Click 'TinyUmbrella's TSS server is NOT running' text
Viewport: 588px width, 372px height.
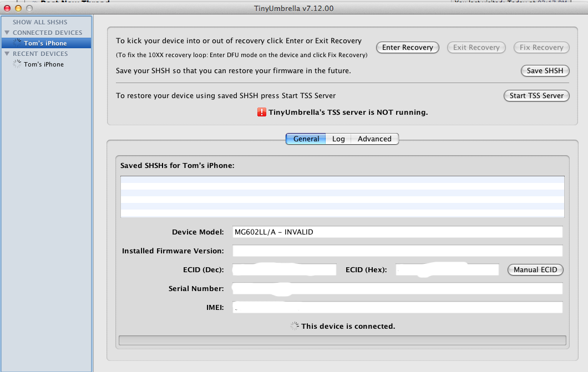coord(348,113)
